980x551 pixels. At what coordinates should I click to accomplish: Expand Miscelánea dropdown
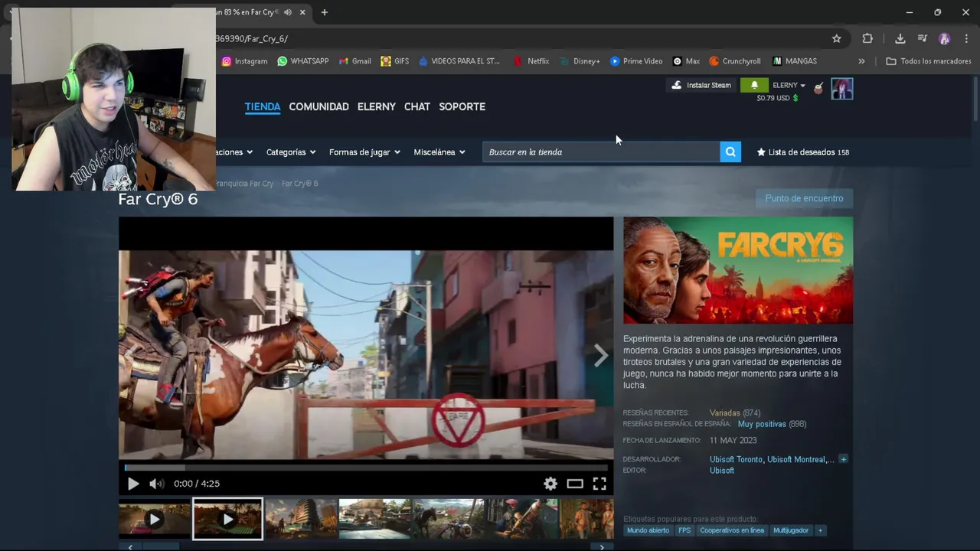coord(439,152)
